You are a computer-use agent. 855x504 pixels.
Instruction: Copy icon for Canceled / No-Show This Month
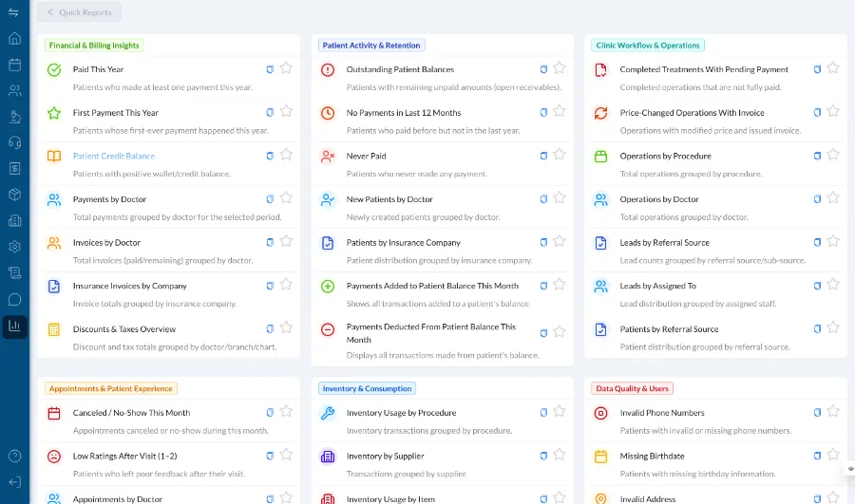tap(270, 413)
